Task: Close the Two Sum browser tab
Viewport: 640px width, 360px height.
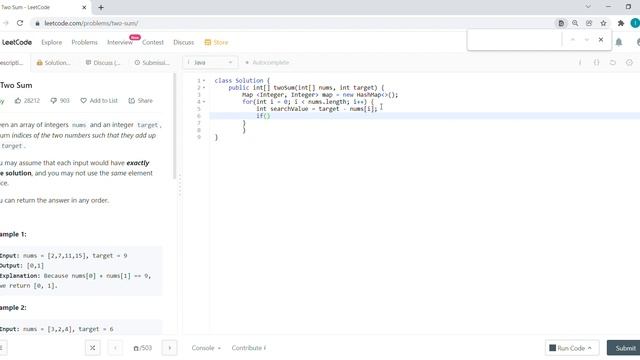Action: (84, 7)
